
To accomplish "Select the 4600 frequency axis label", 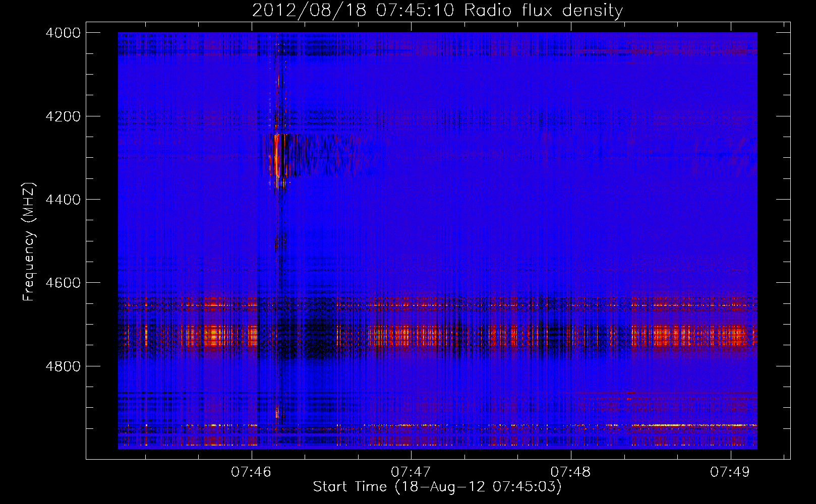I will tap(63, 283).
